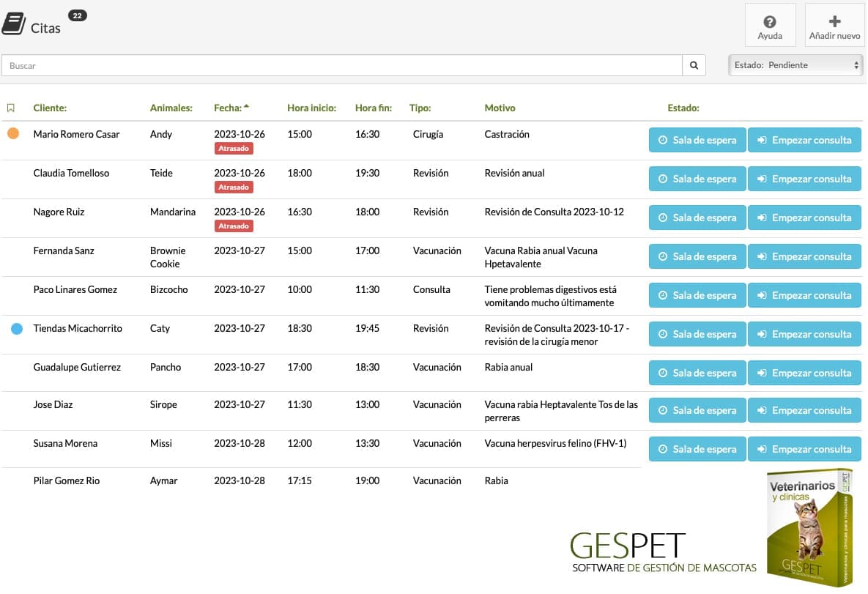Click Atrasado badge on Mario Romero row
The height and width of the screenshot is (594, 868).
click(234, 149)
